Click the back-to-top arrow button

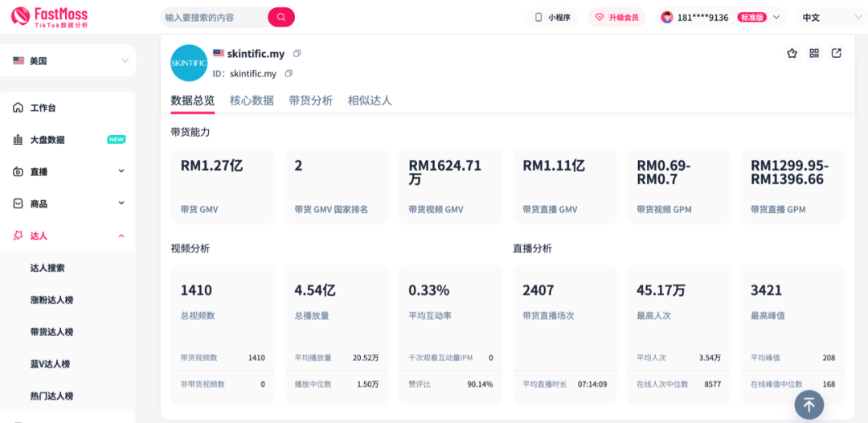(x=809, y=405)
